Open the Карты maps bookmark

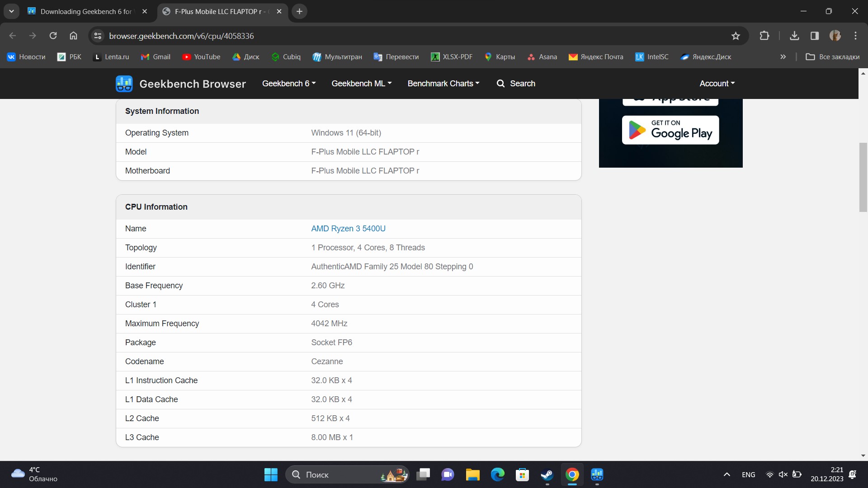pos(500,57)
